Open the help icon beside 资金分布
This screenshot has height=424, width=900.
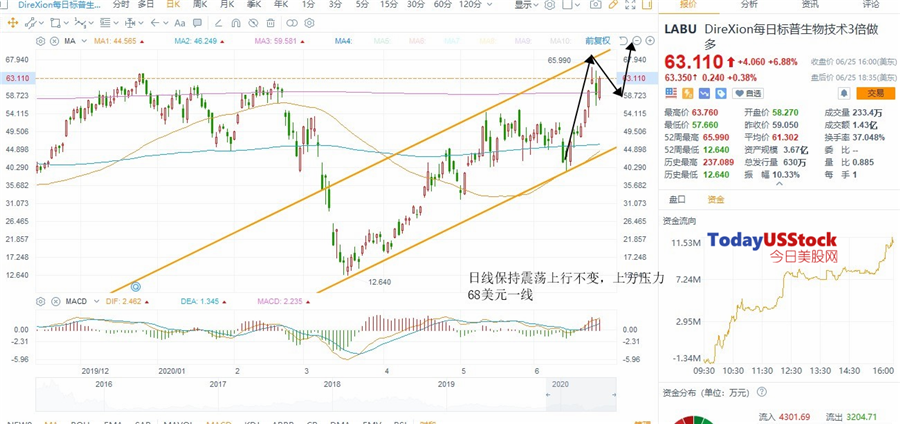[762, 392]
